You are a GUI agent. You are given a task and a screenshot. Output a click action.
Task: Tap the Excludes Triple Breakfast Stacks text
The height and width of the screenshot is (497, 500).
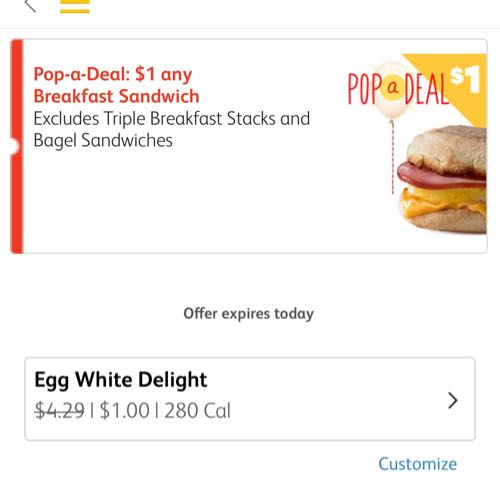[172, 119]
